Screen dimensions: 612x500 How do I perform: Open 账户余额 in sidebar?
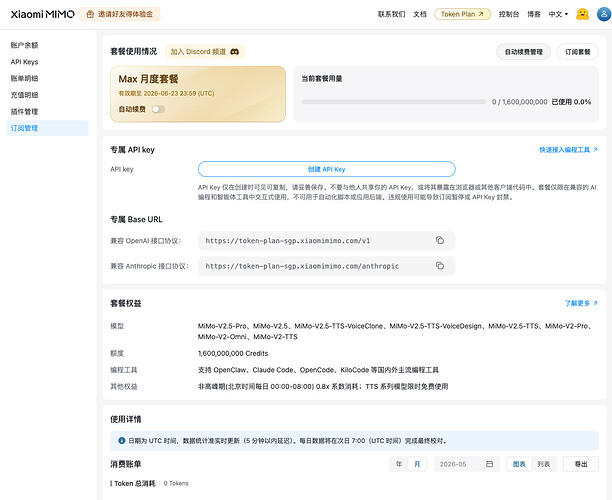coord(24,45)
